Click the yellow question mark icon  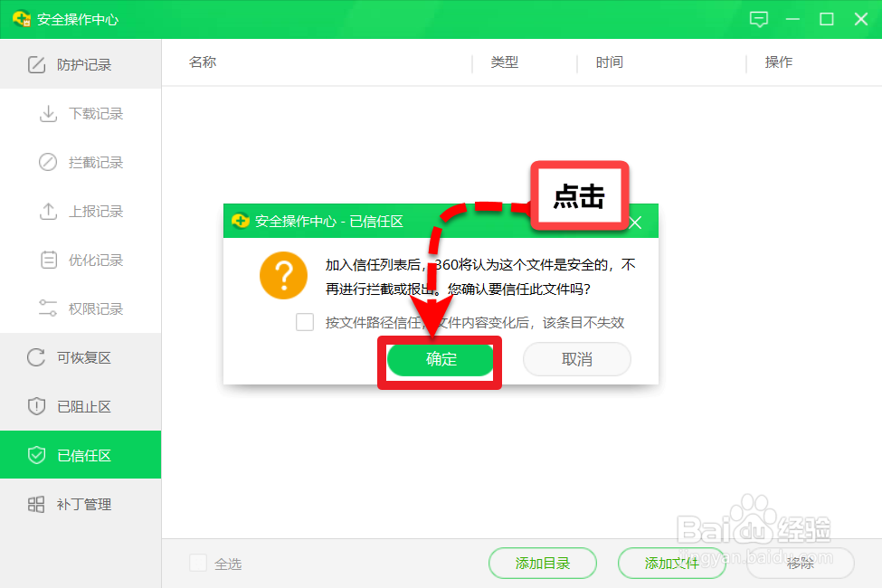click(x=283, y=277)
